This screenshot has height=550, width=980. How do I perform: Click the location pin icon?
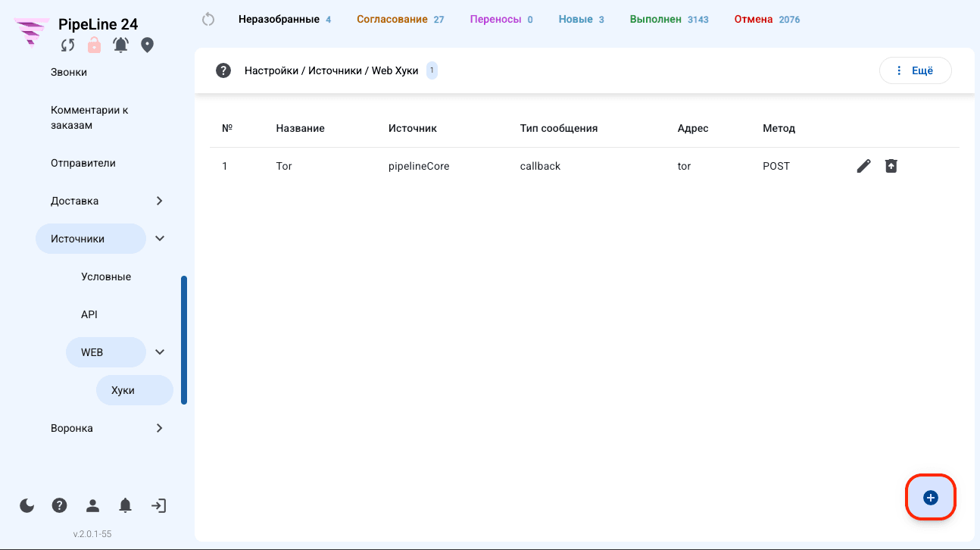[x=148, y=45]
